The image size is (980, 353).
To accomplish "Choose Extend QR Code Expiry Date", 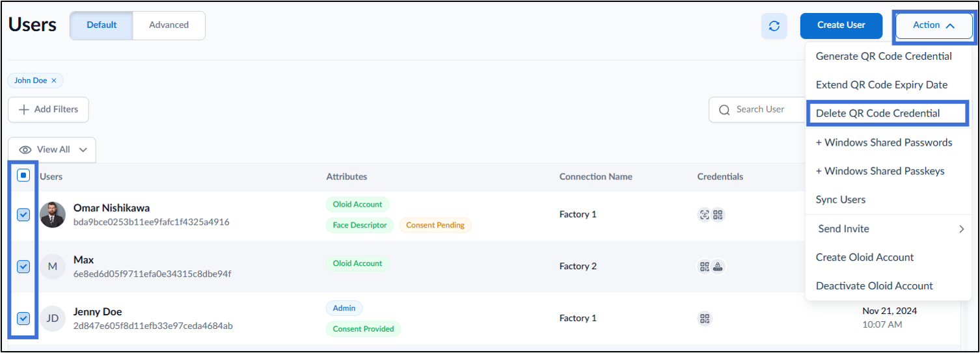I will point(882,85).
